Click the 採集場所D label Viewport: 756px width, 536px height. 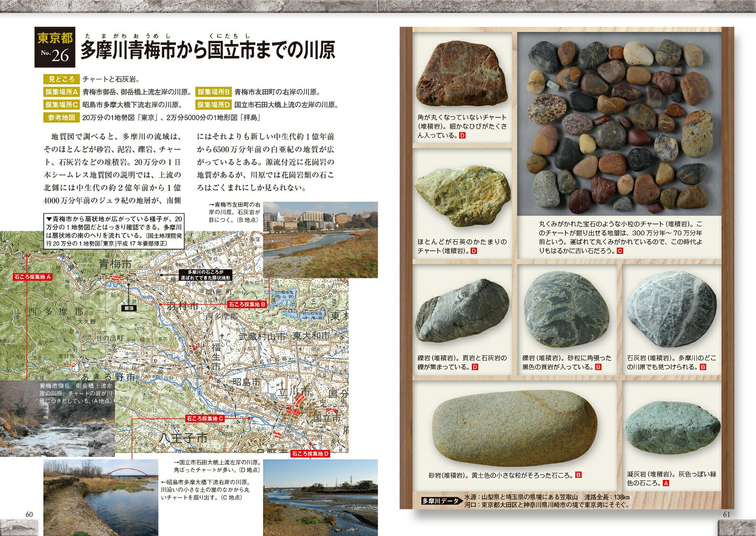click(x=214, y=105)
